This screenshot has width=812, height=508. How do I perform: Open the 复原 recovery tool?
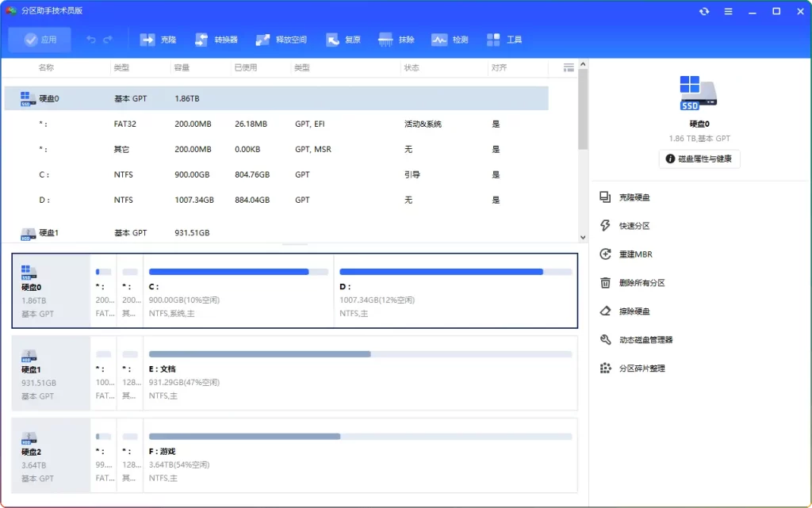tap(343, 40)
